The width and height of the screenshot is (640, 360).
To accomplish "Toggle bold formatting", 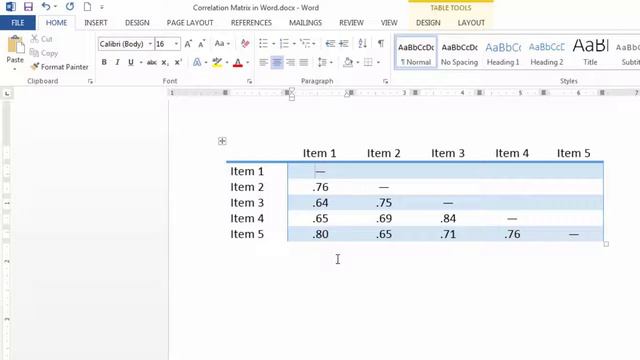I will coord(104,62).
